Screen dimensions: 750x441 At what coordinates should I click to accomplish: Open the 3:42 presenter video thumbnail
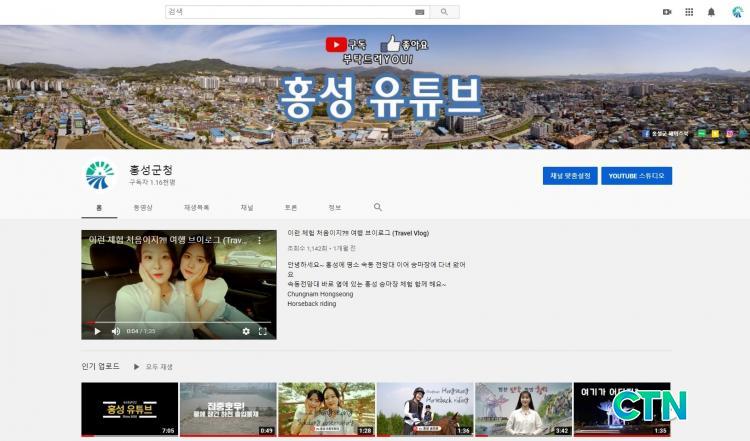click(524, 409)
